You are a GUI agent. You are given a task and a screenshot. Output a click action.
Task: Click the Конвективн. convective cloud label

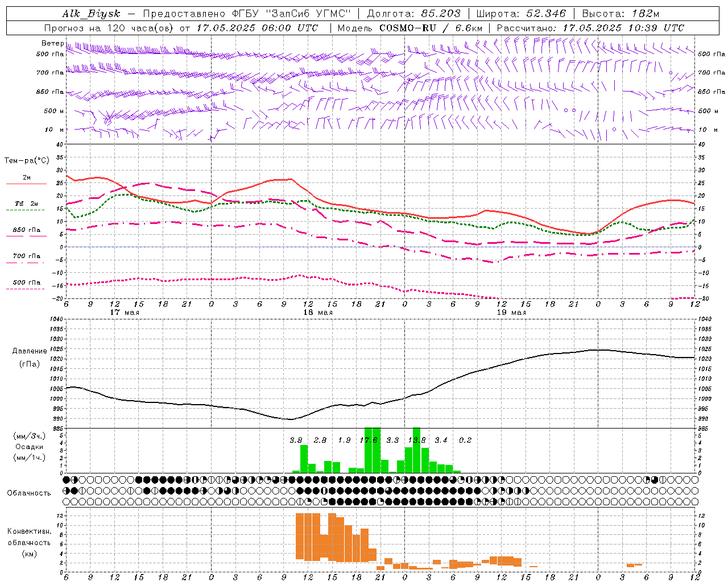tap(29, 531)
